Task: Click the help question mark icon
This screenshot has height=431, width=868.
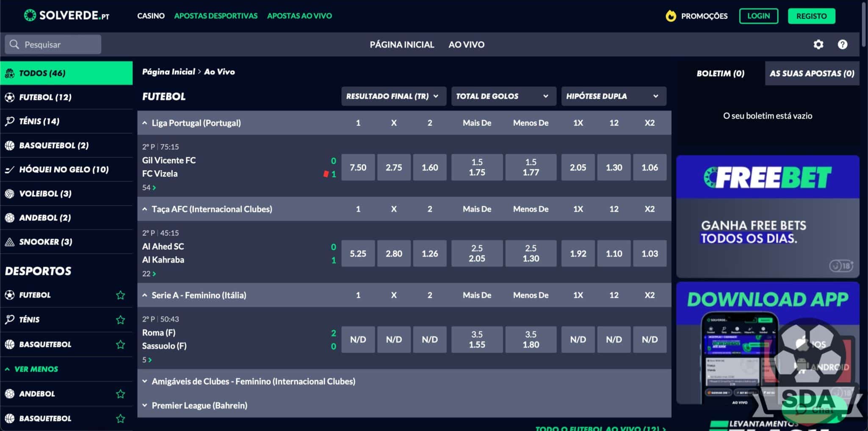Action: (x=842, y=44)
